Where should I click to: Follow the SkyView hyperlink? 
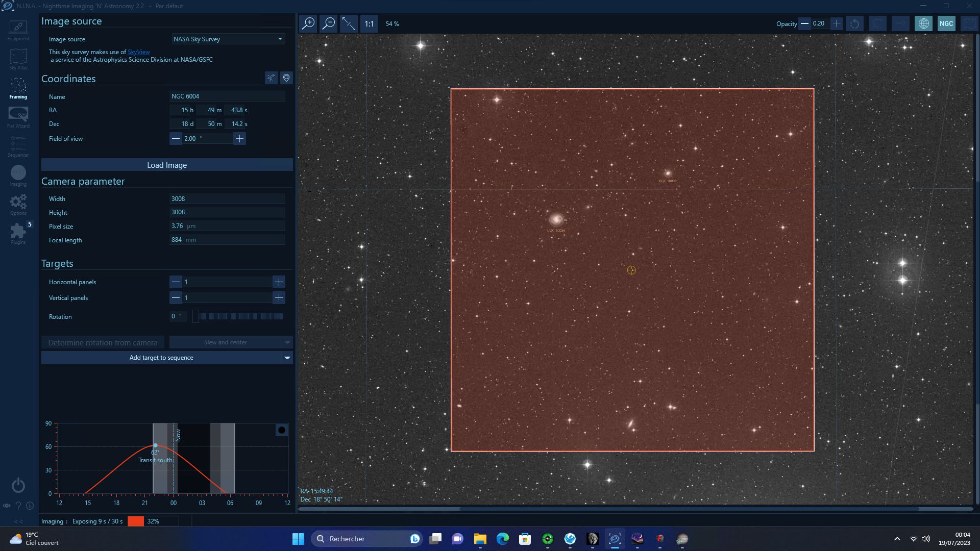138,52
